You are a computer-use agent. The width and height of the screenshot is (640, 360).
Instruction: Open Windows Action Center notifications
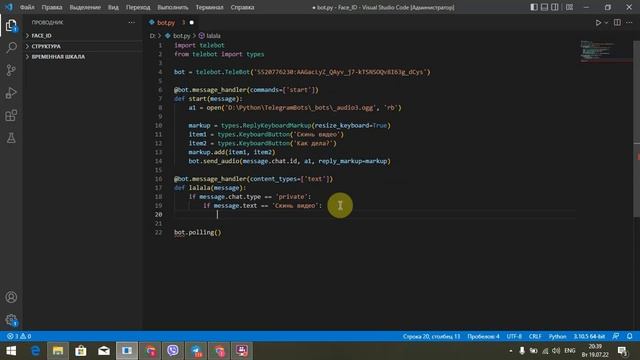[622, 351]
